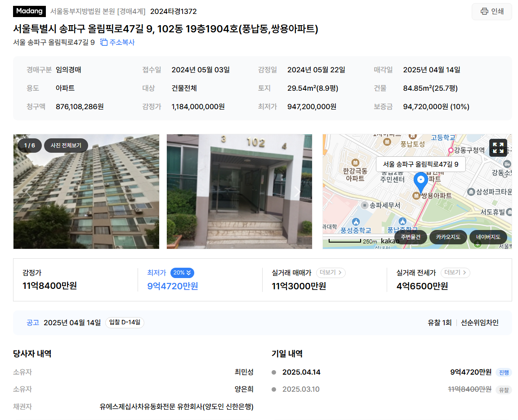Image resolution: width=518 pixels, height=420 pixels.
Task: Click 더보기 next to 실거래 전세가
Action: coord(455,273)
